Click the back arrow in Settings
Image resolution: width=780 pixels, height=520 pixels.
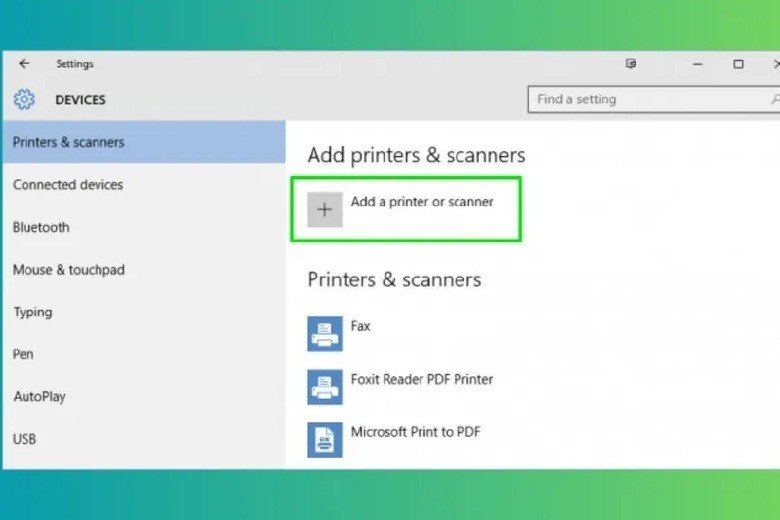pos(24,64)
